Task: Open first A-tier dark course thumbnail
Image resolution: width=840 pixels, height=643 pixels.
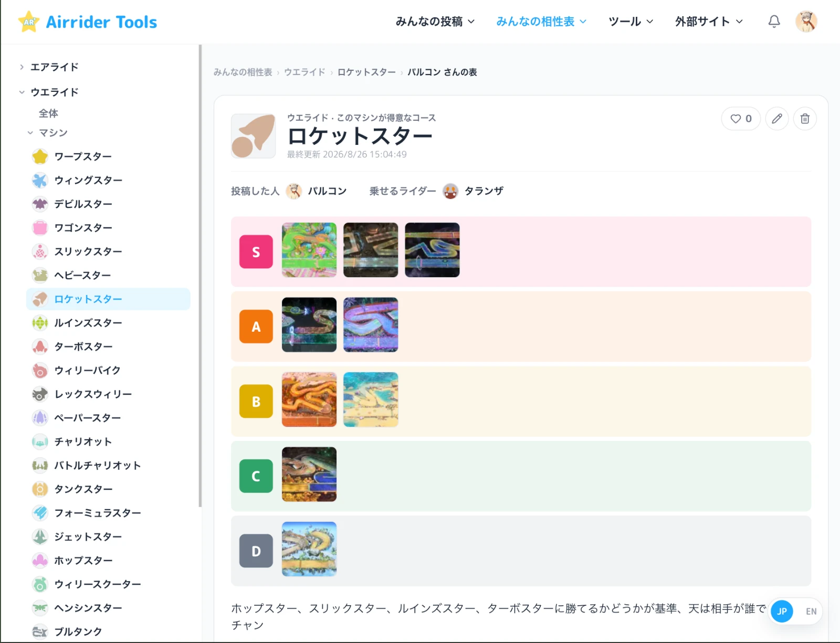Action: (309, 325)
